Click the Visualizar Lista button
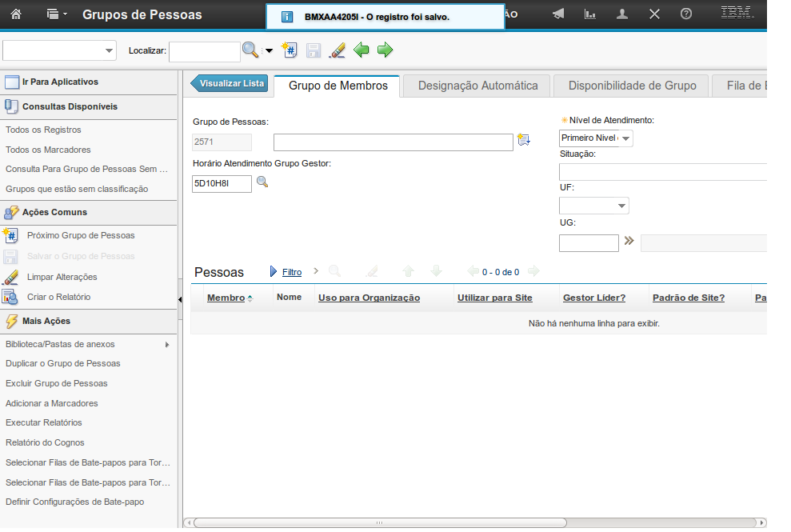 click(x=230, y=83)
